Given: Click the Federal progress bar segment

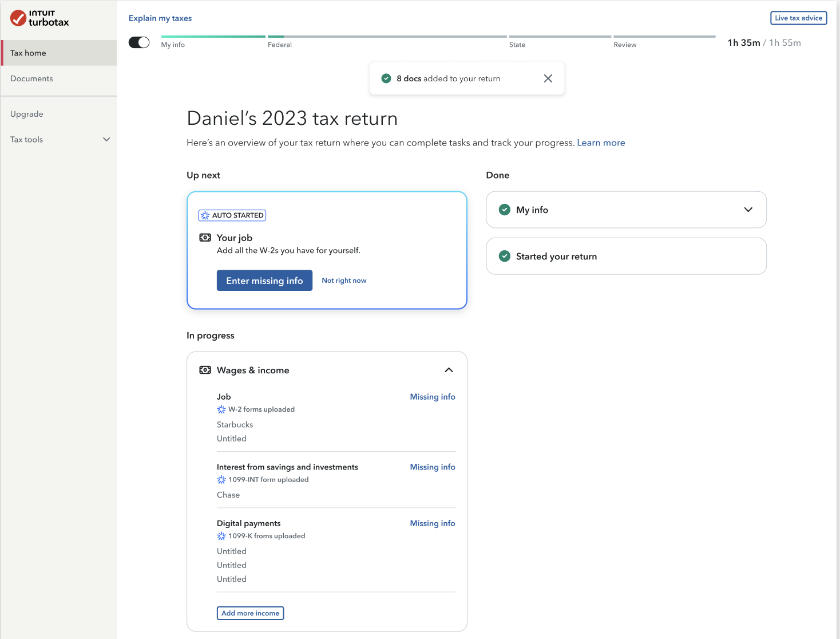Looking at the screenshot, I should (x=387, y=37).
